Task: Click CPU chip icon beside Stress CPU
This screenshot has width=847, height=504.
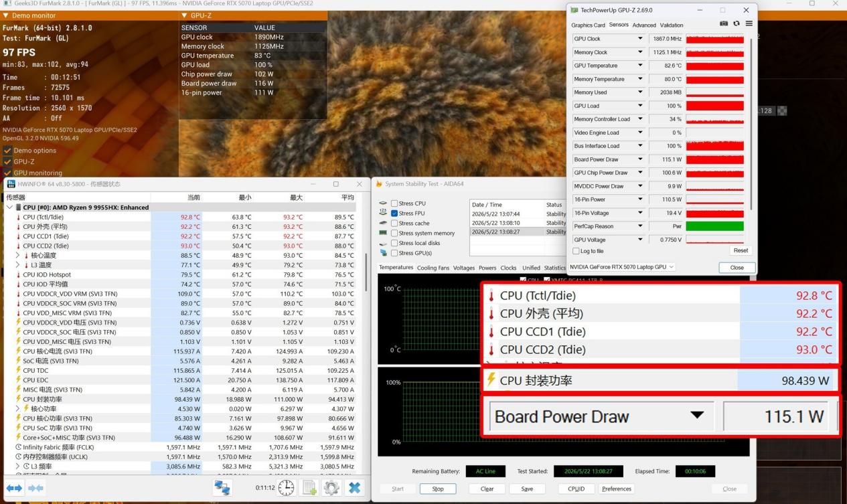Action: click(383, 203)
